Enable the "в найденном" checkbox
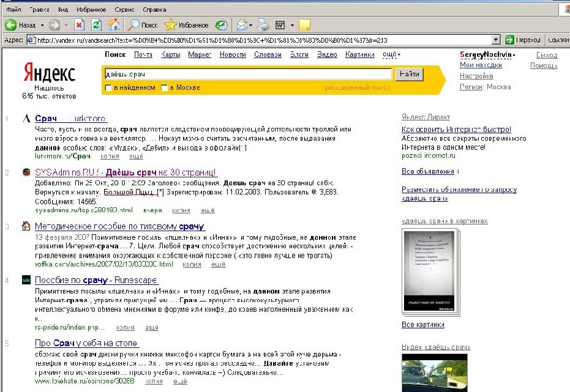 (x=108, y=88)
